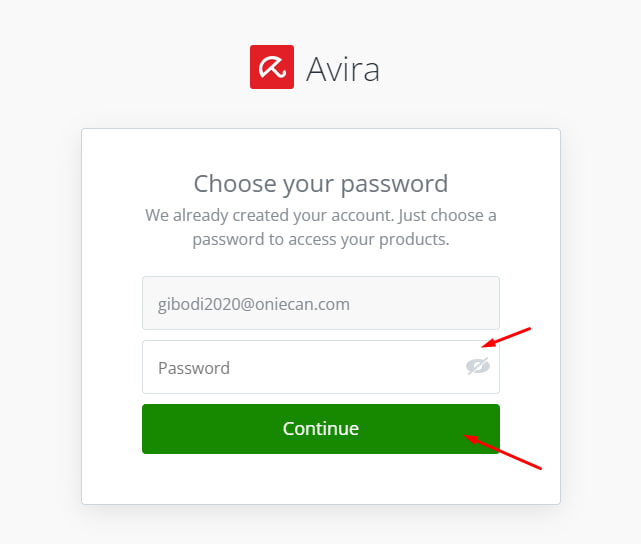The width and height of the screenshot is (641, 544).
Task: Show the hidden password characters
Action: click(x=478, y=367)
